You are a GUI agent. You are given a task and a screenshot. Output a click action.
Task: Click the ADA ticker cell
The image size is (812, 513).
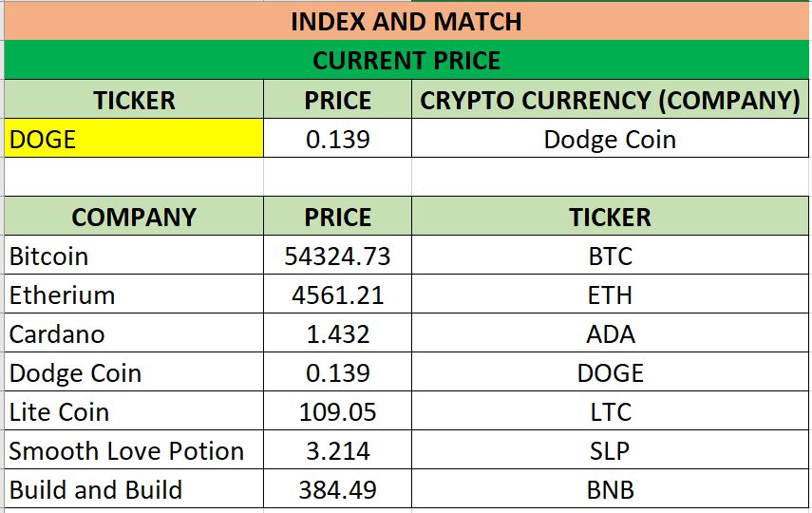(610, 334)
